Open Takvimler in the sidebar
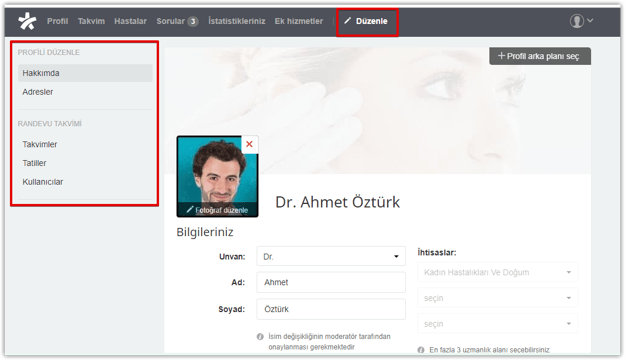The image size is (625, 360). pos(40,144)
